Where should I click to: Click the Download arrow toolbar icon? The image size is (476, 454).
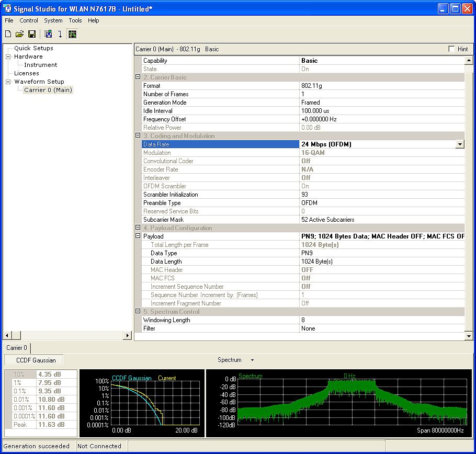[x=60, y=35]
